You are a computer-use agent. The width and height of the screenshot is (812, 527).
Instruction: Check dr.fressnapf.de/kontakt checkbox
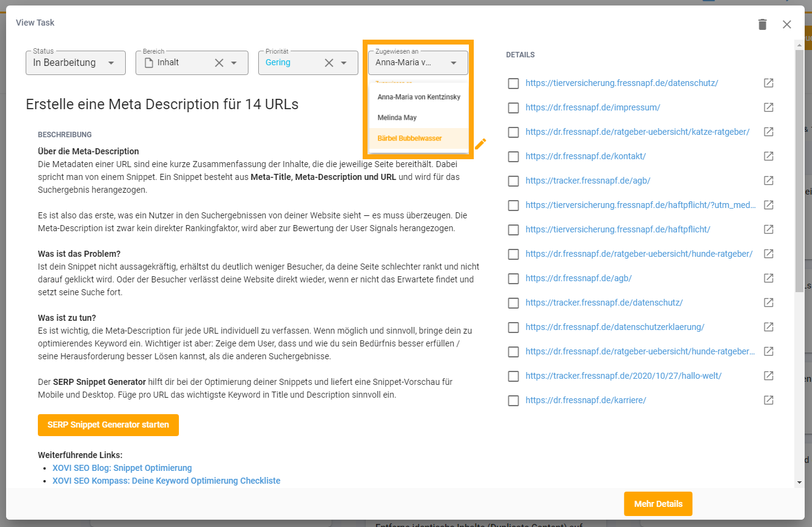tap(513, 157)
